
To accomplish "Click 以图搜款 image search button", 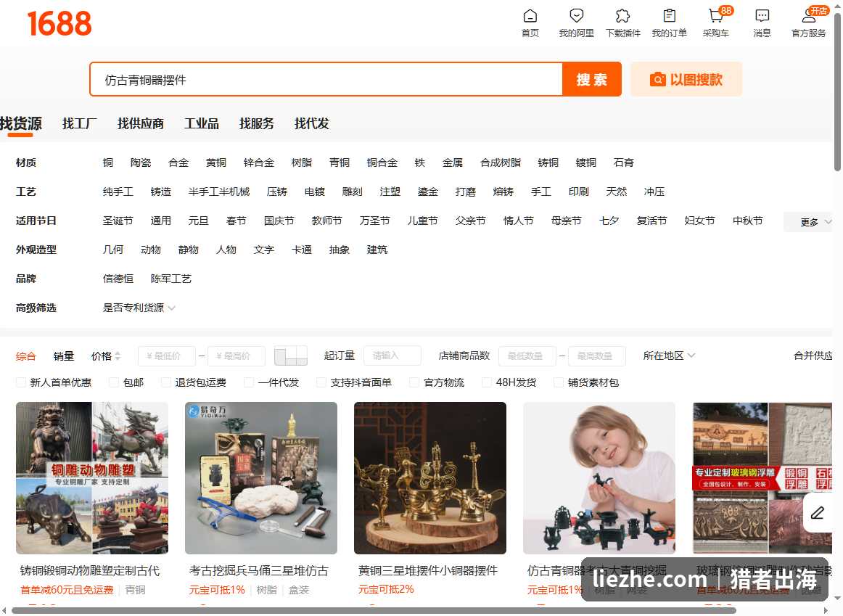I will click(x=686, y=80).
